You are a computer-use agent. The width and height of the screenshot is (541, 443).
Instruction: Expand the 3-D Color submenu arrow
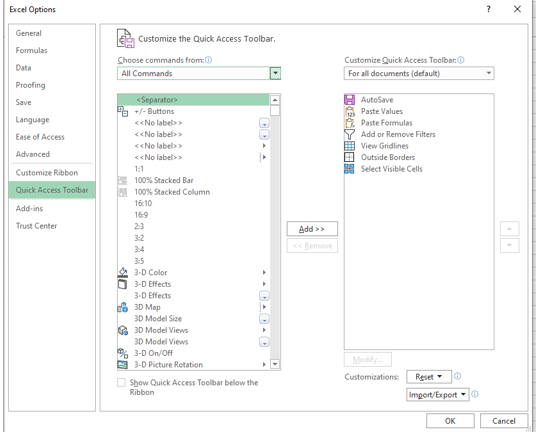point(264,272)
